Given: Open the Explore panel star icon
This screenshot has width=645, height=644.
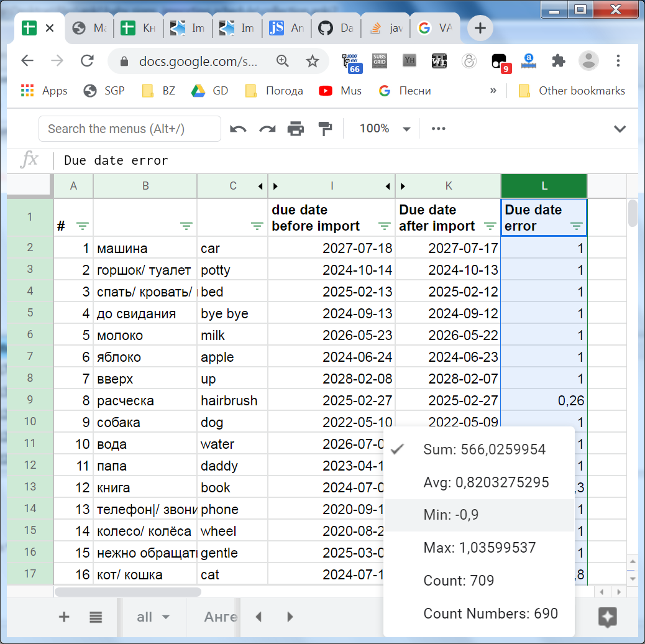Looking at the screenshot, I should (607, 617).
